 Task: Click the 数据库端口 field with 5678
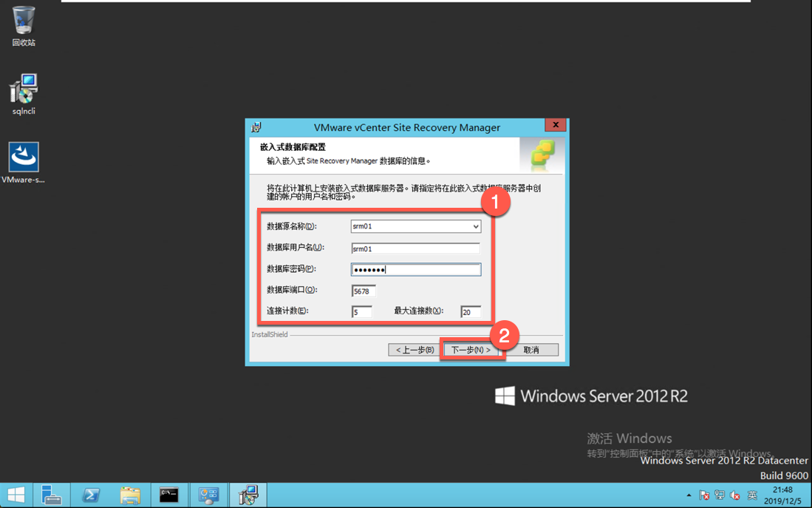(364, 291)
